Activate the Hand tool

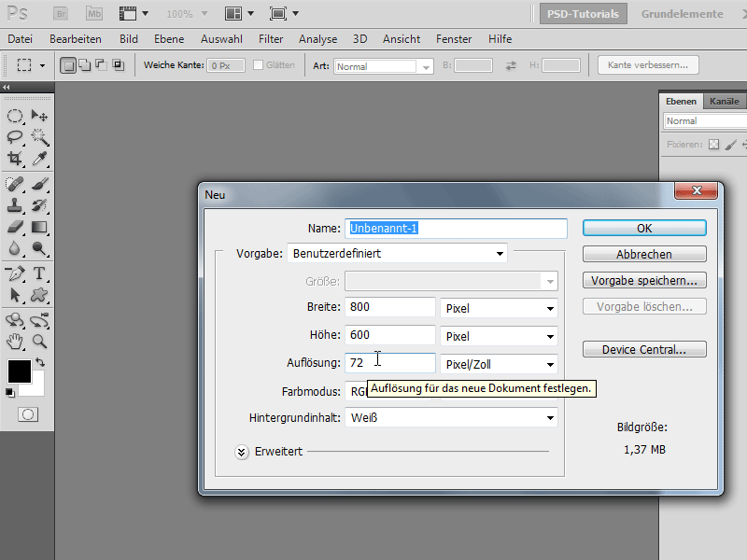point(16,342)
